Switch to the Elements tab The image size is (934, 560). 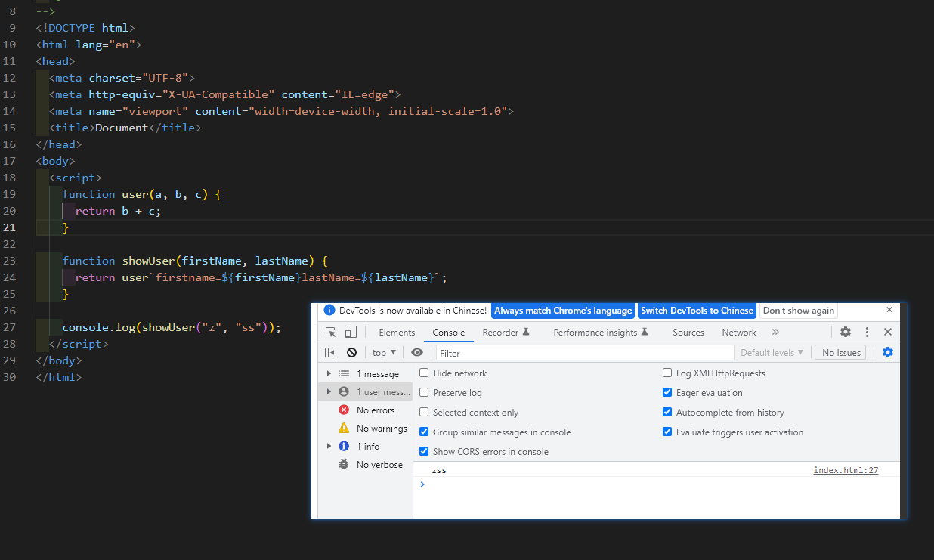(397, 332)
